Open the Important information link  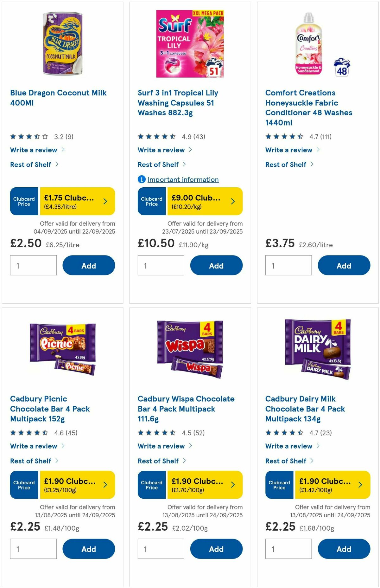(183, 179)
